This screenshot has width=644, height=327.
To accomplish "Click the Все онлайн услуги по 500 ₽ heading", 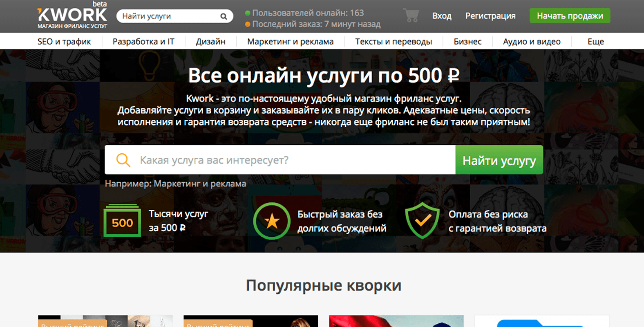I will (x=324, y=76).
